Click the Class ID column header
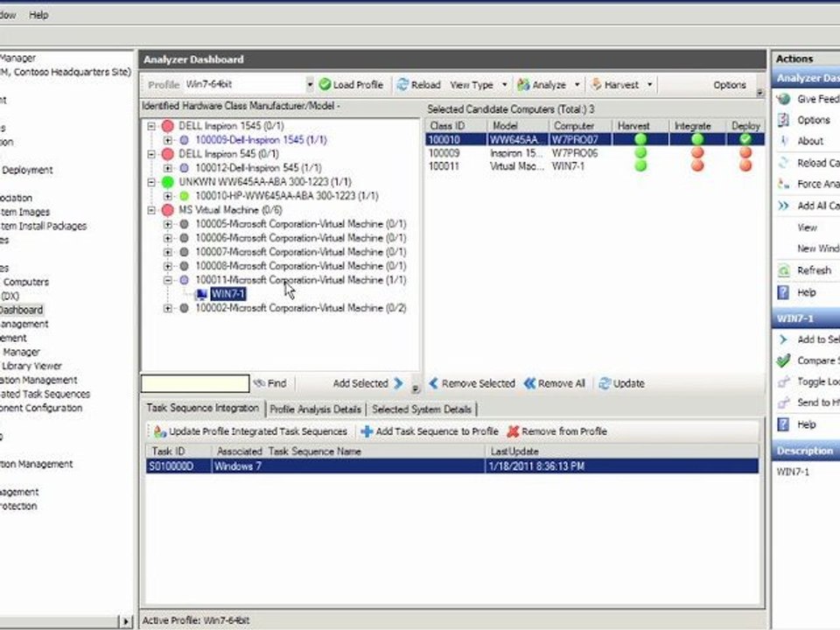 [x=455, y=126]
